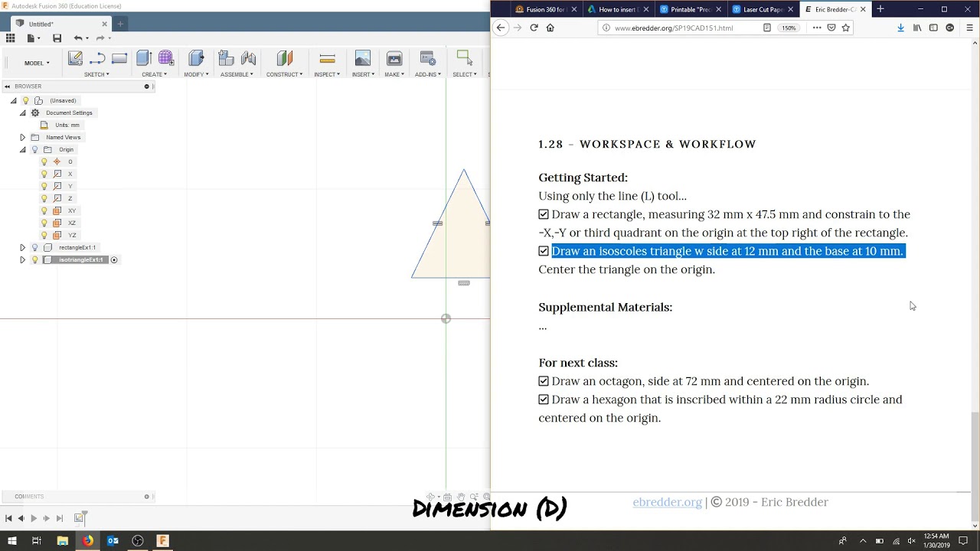
Task: Open the SKETCH dropdown menu
Action: (x=96, y=74)
